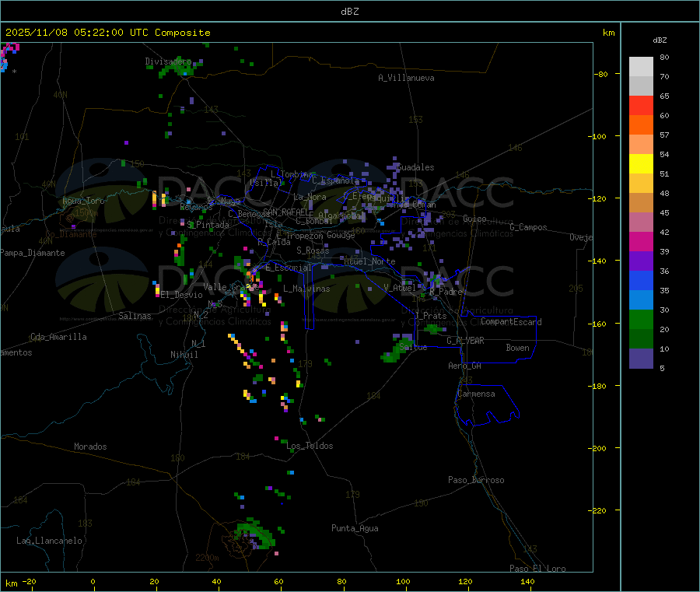Click the A_Villanueva place label
This screenshot has width=700, height=592.
click(x=406, y=78)
